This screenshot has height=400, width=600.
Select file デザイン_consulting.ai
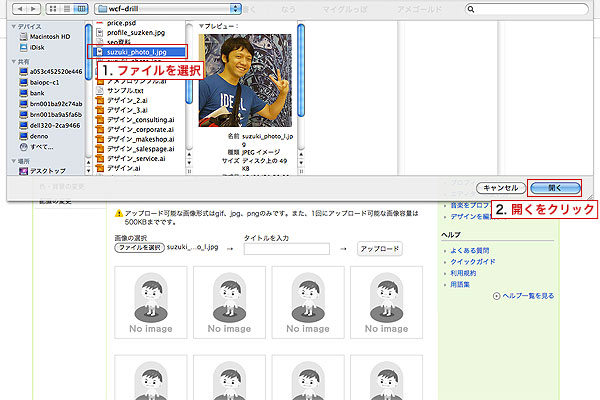135,120
